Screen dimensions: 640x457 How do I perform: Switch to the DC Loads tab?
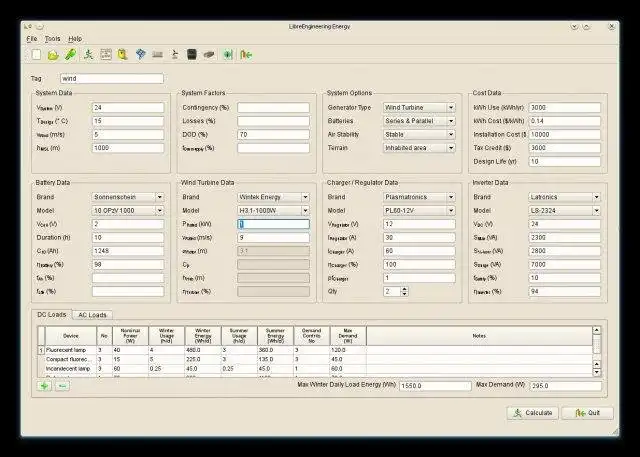tap(51, 315)
